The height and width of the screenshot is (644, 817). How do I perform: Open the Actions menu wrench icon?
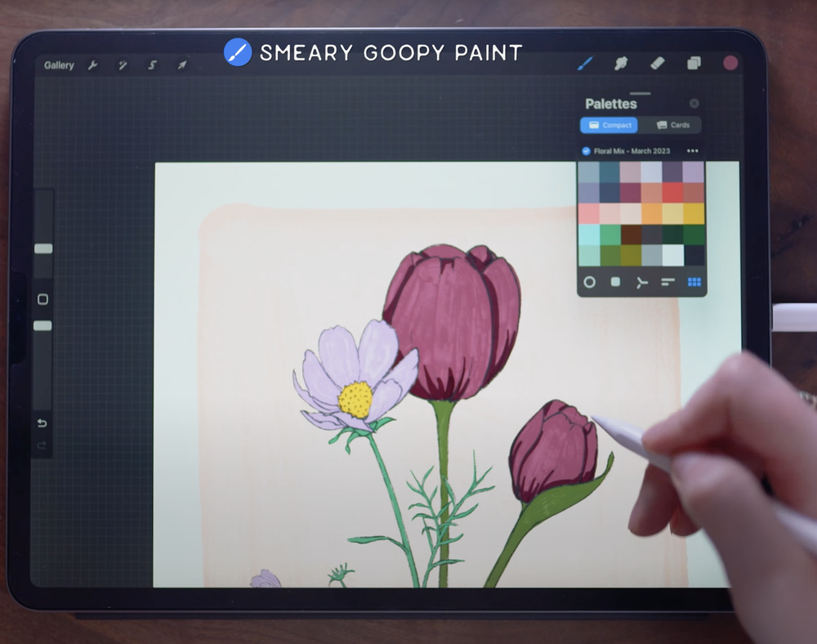click(x=94, y=65)
